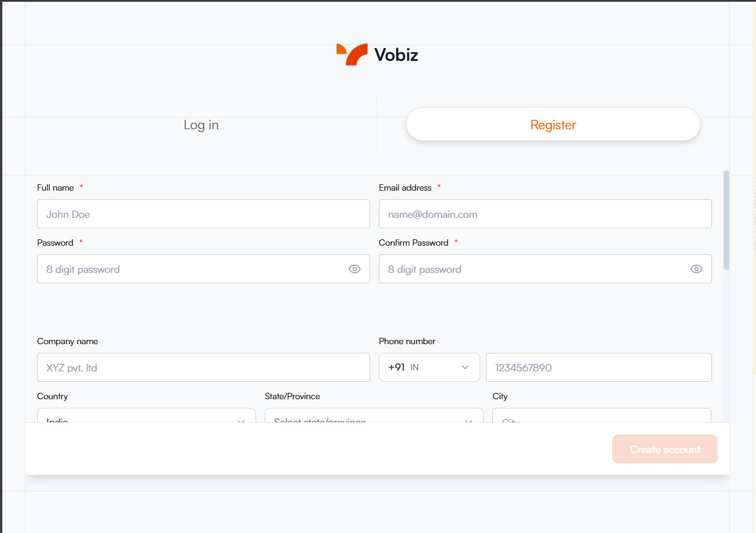
Task: Click the chevron on the phone code selector
Action: 465,367
